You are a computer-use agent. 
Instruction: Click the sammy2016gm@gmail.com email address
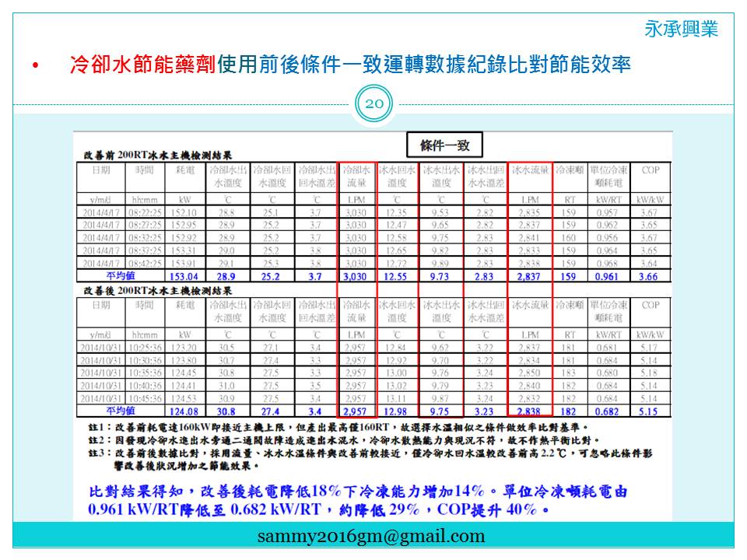tap(372, 536)
